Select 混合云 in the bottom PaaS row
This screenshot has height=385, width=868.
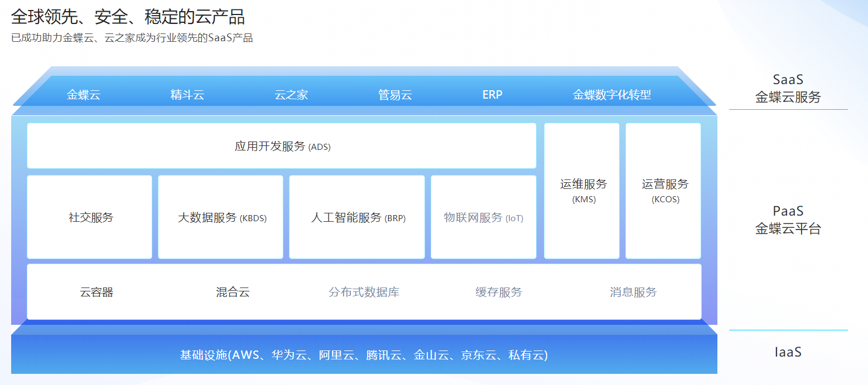tap(233, 292)
